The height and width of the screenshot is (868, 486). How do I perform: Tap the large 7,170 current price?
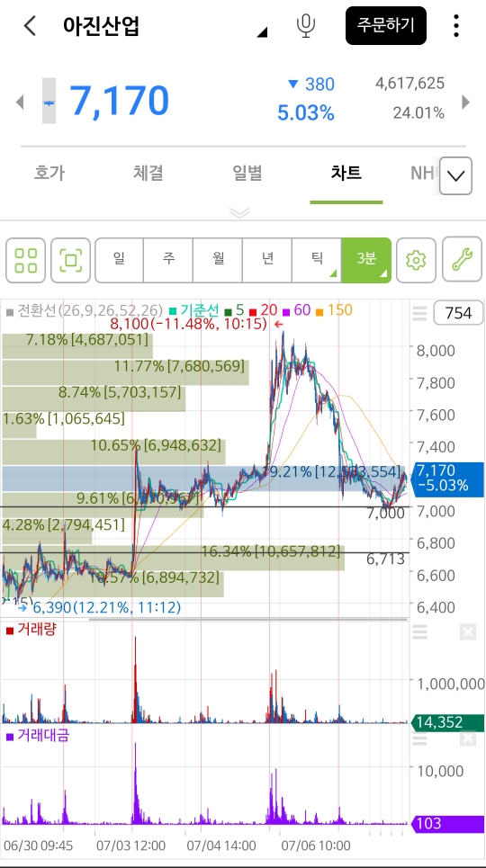(x=119, y=102)
